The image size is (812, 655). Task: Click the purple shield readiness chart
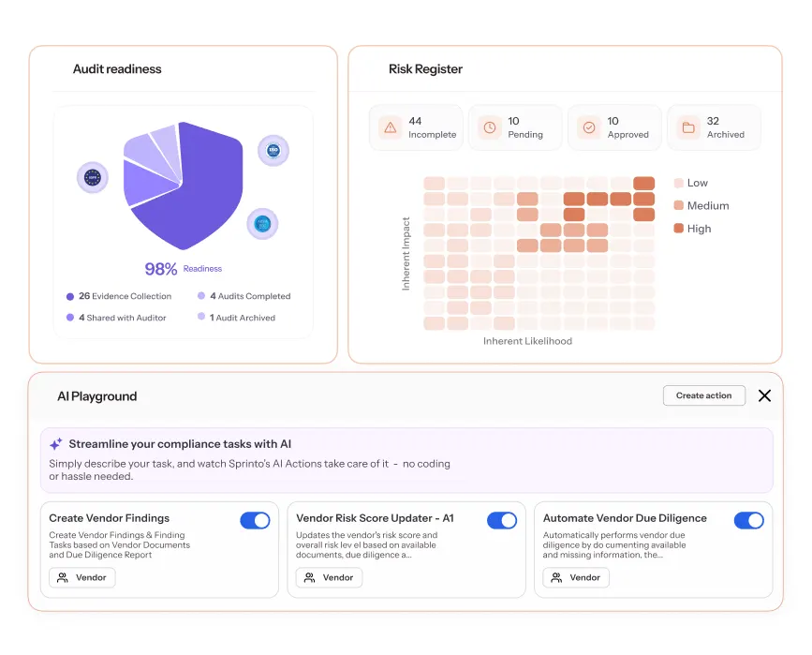pyautogui.click(x=183, y=186)
